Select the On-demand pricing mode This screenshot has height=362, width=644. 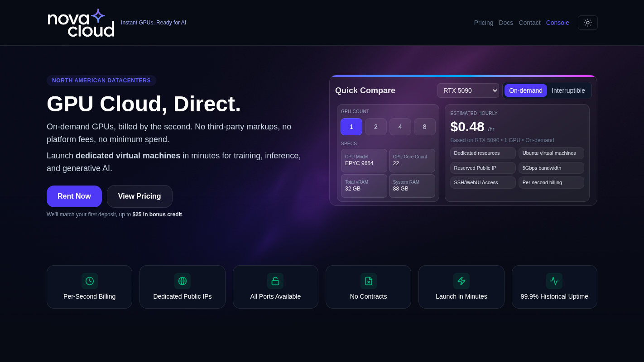click(526, 90)
